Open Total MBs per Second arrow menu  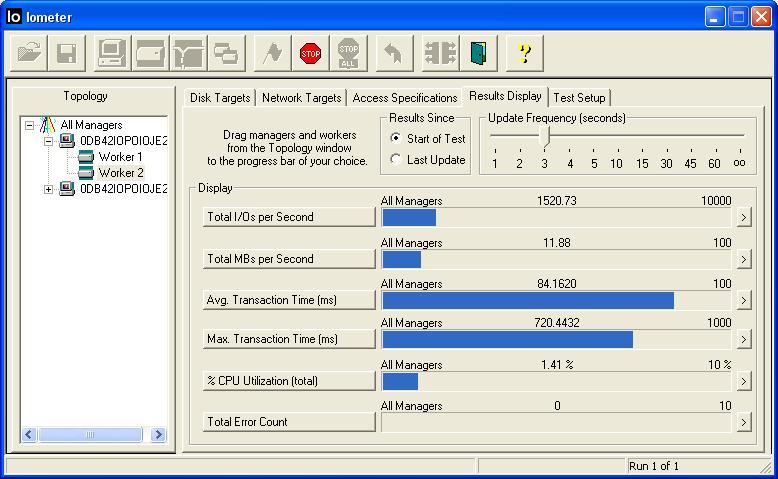point(743,259)
